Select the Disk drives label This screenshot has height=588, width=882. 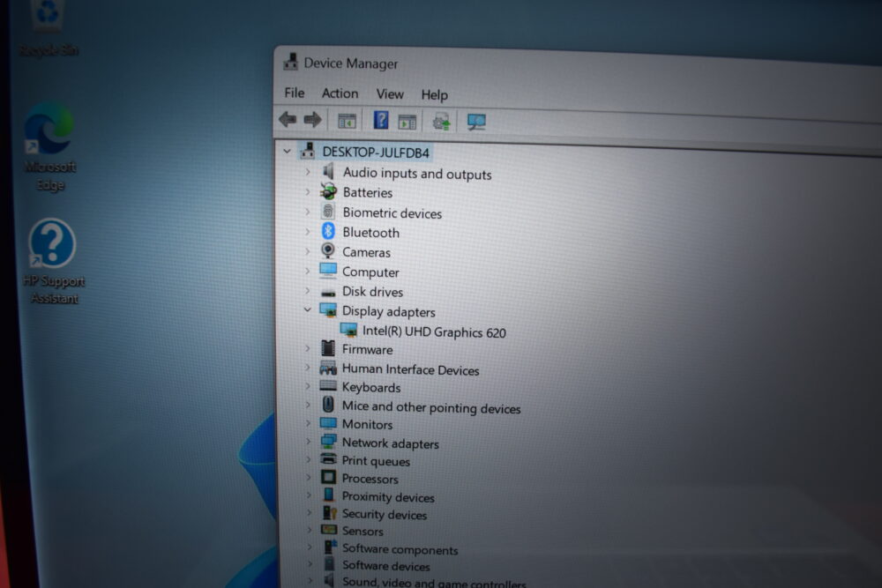click(x=372, y=292)
